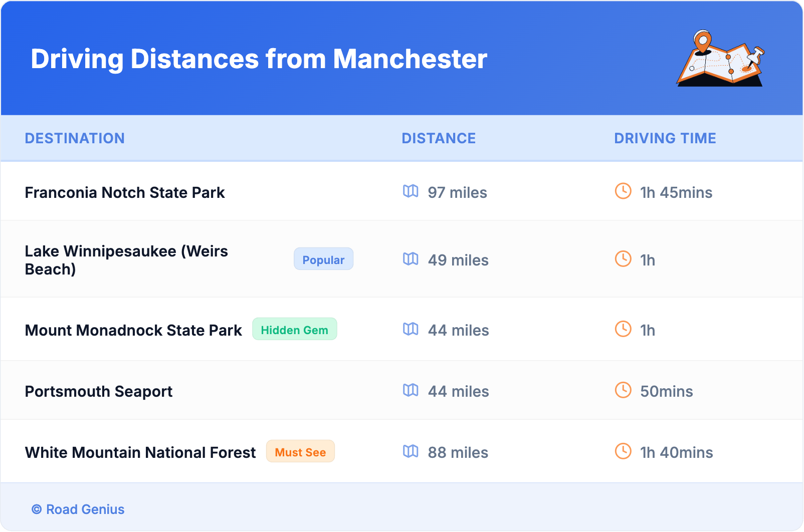This screenshot has width=804, height=532.
Task: Click clock icon beside 50mins
Action: (623, 390)
